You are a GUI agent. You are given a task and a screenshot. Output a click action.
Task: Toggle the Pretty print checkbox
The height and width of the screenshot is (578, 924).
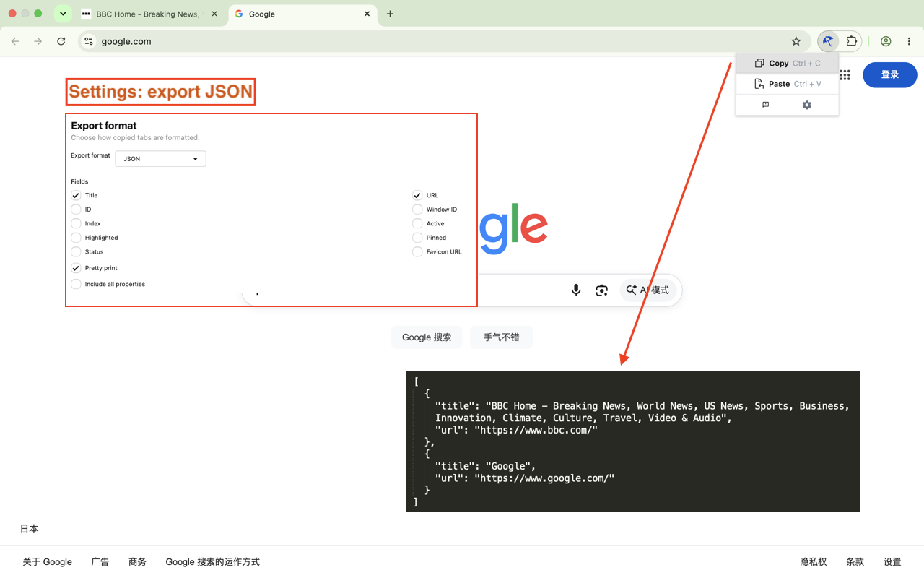[76, 268]
